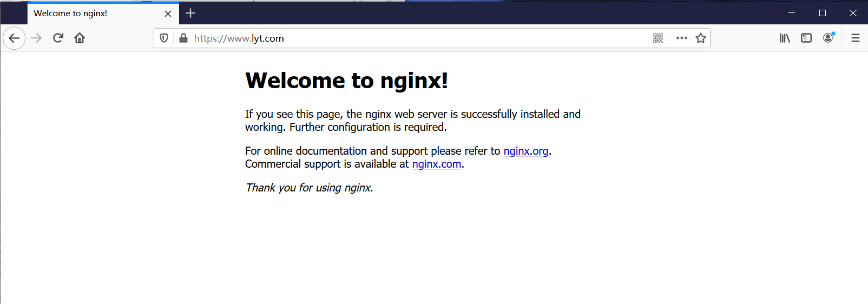This screenshot has height=304, width=868.
Task: Reload the current page
Action: (x=58, y=38)
